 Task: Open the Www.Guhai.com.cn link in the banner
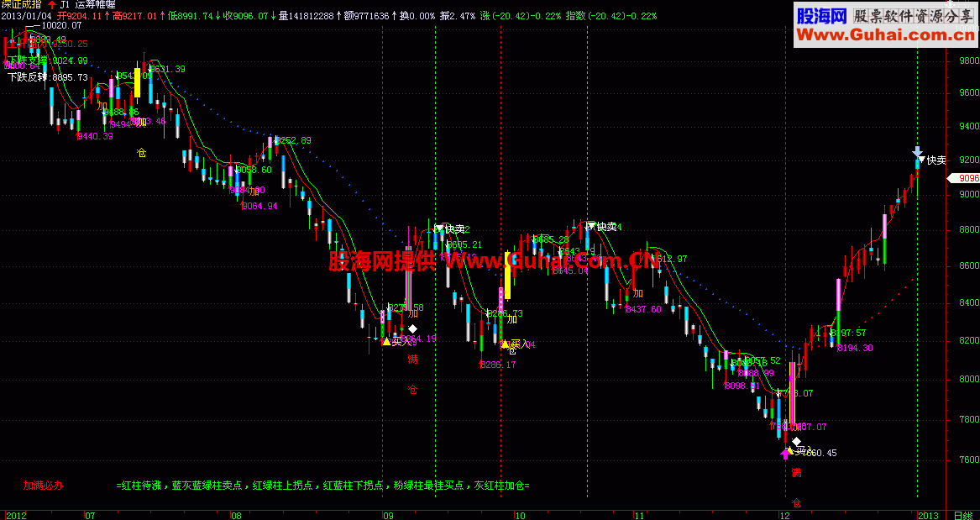pyautogui.click(x=886, y=36)
